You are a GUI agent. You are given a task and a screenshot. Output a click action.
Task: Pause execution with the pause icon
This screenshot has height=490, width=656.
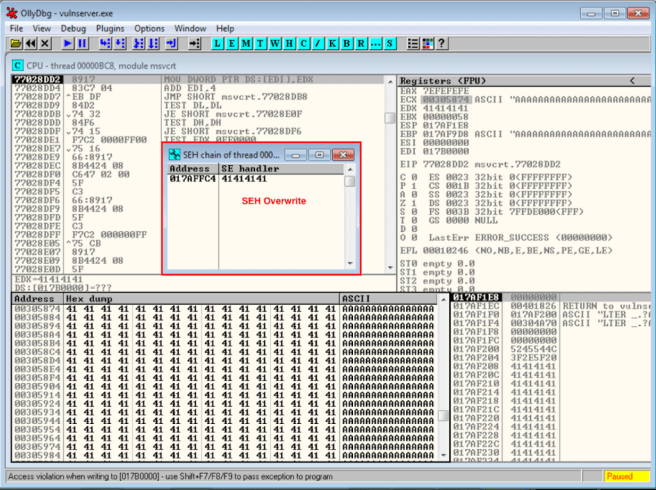pos(82,44)
